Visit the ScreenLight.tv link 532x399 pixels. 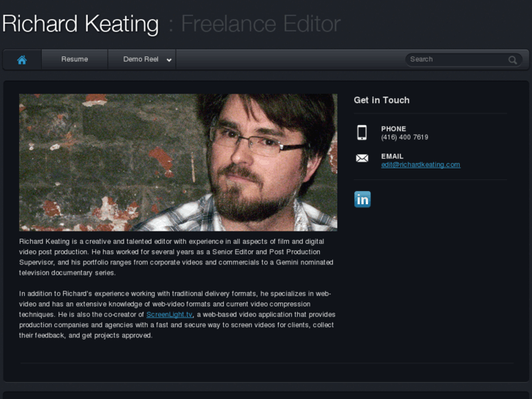[170, 315]
